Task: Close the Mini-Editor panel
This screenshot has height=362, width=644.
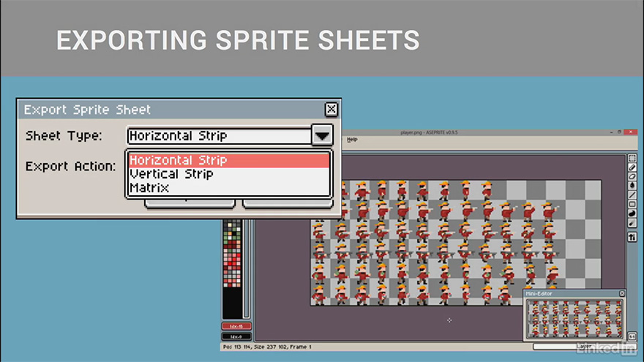Action: coord(622,293)
